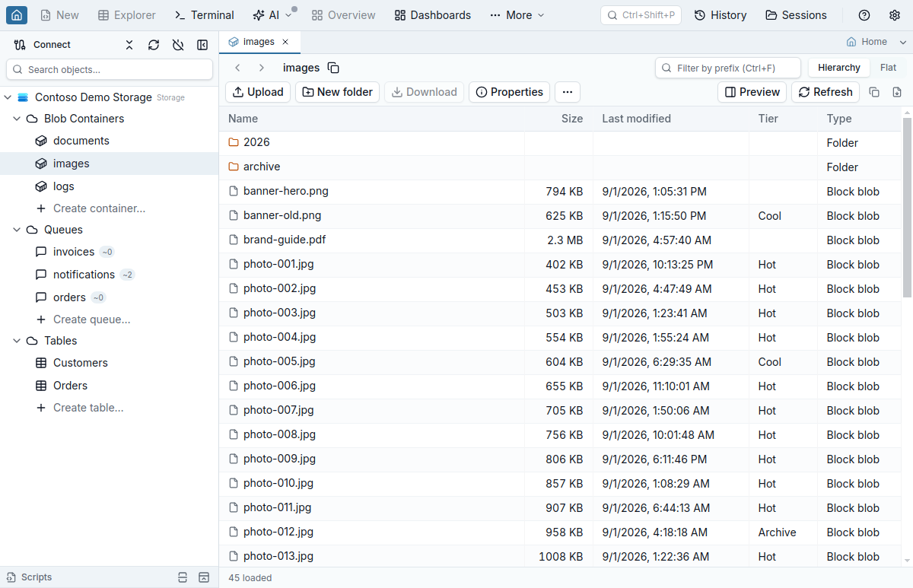Click the disconnect plug icon
The width and height of the screenshot is (913, 588).
178,45
